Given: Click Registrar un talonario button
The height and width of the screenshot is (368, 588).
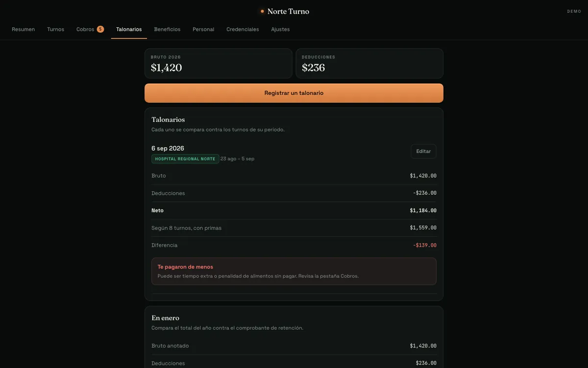Looking at the screenshot, I should (x=294, y=93).
